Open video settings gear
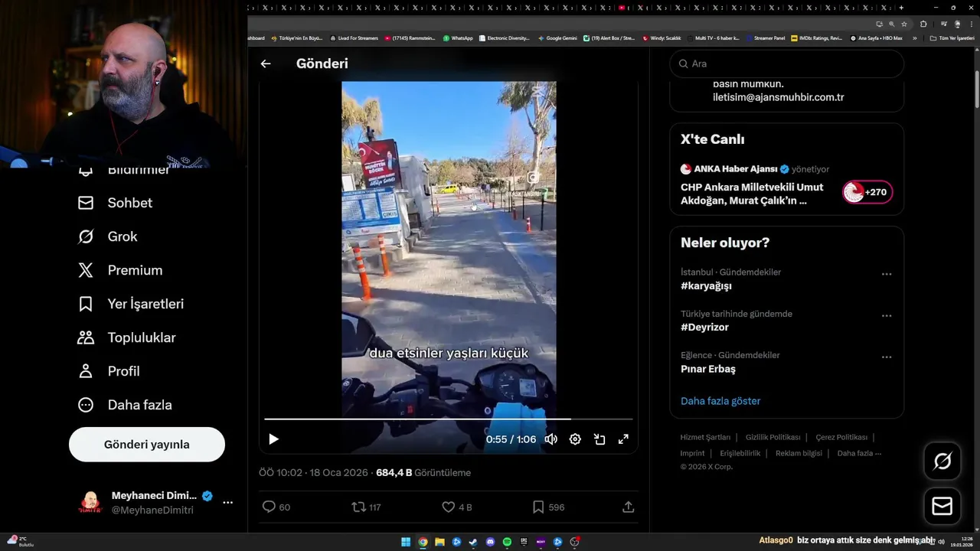 click(x=575, y=439)
